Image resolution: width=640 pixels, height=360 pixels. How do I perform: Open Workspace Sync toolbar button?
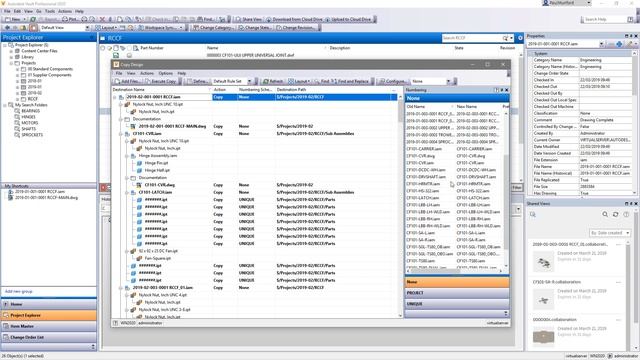coord(161,28)
